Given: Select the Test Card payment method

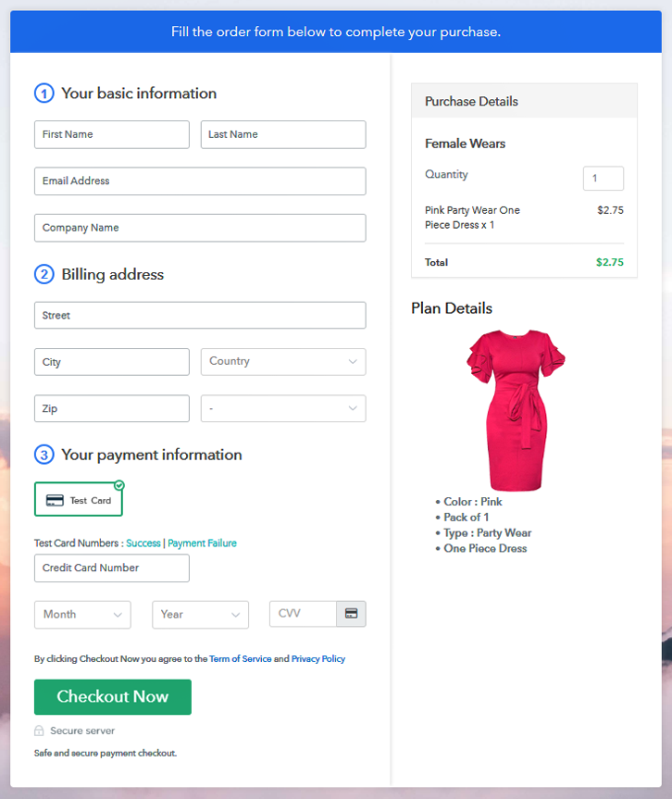Looking at the screenshot, I should point(79,500).
